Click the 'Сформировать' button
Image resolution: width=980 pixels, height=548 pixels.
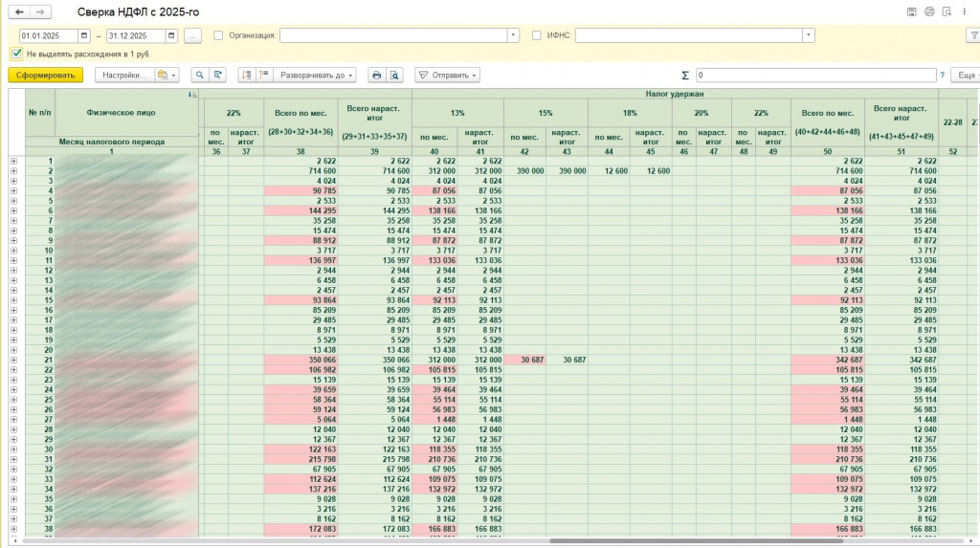[45, 75]
